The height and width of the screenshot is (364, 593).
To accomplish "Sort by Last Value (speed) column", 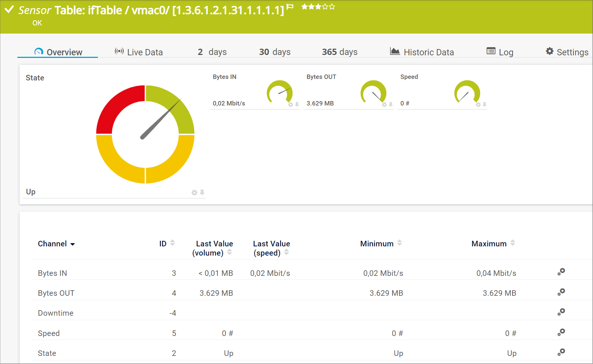I will 271,248.
